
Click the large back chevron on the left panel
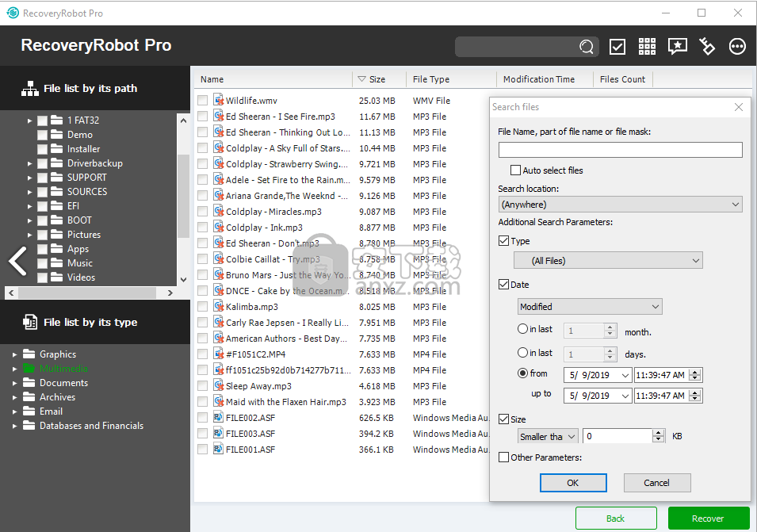[18, 261]
